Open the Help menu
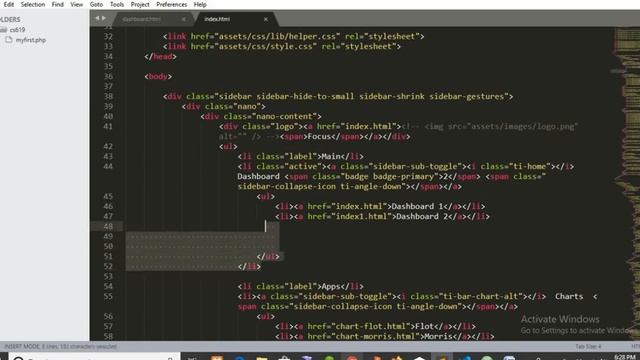The height and width of the screenshot is (360, 640). point(200,4)
